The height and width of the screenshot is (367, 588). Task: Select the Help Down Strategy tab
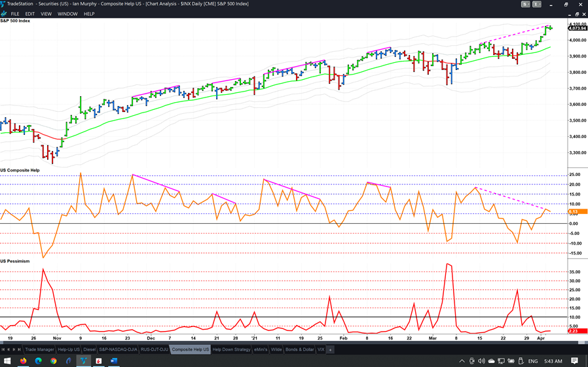pos(231,350)
